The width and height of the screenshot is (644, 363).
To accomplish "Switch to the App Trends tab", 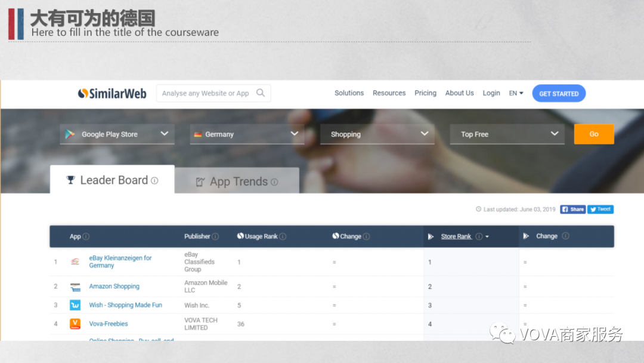I will click(x=237, y=181).
